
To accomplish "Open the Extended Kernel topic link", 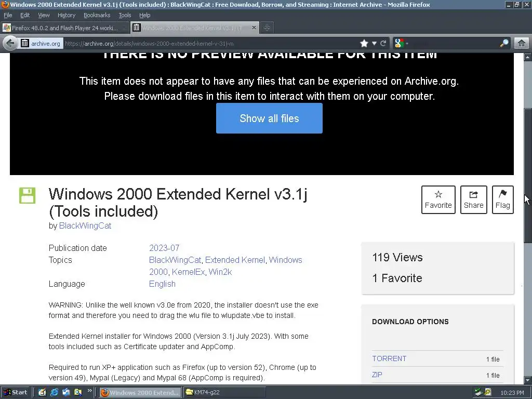I will pyautogui.click(x=235, y=260).
